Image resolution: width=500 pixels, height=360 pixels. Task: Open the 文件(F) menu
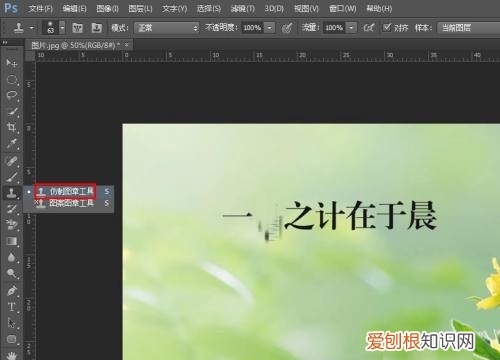click(40, 8)
